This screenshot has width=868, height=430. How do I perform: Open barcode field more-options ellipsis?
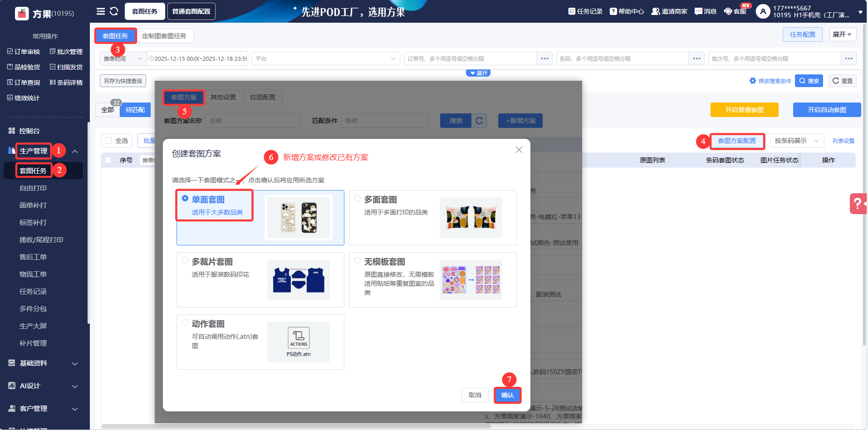pos(696,59)
